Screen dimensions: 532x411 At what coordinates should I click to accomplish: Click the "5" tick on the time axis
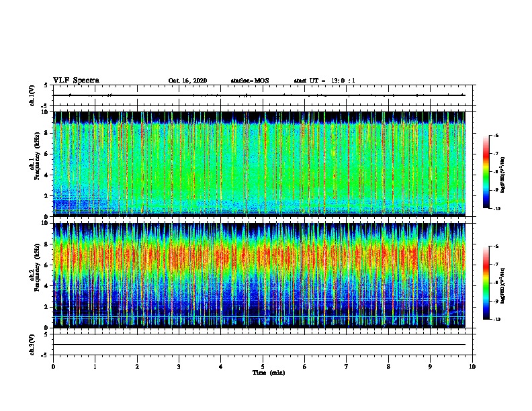(x=263, y=367)
